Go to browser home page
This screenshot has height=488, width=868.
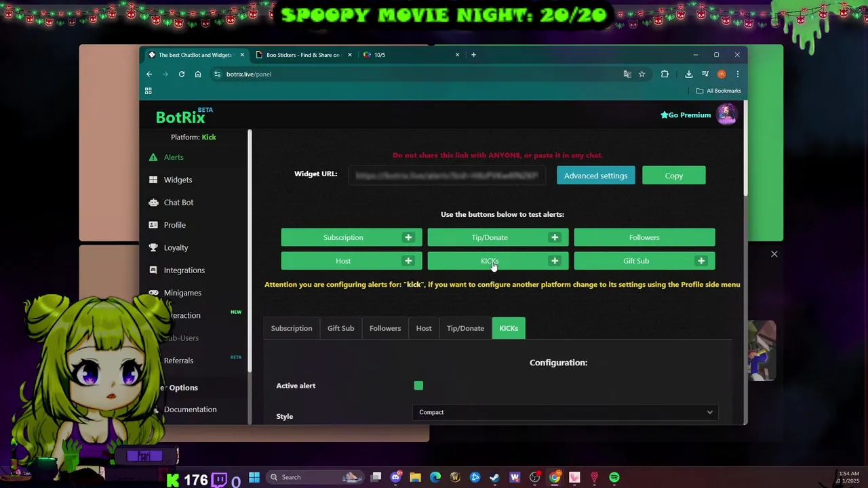[198, 74]
